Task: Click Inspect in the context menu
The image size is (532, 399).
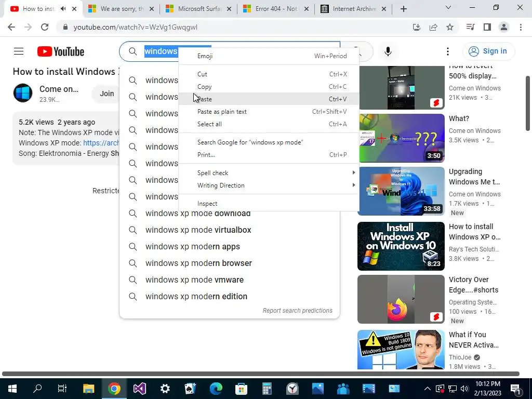Action: tap(269, 204)
